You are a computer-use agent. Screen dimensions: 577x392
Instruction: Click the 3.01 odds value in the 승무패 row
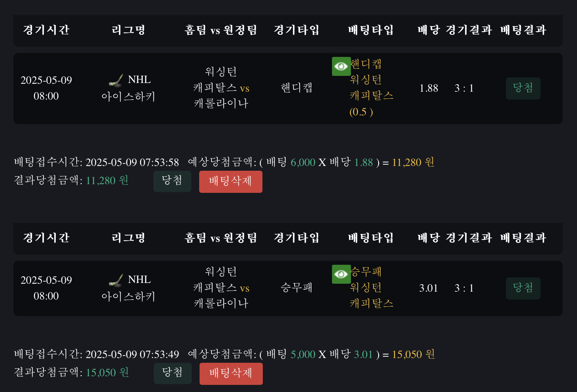click(x=428, y=288)
